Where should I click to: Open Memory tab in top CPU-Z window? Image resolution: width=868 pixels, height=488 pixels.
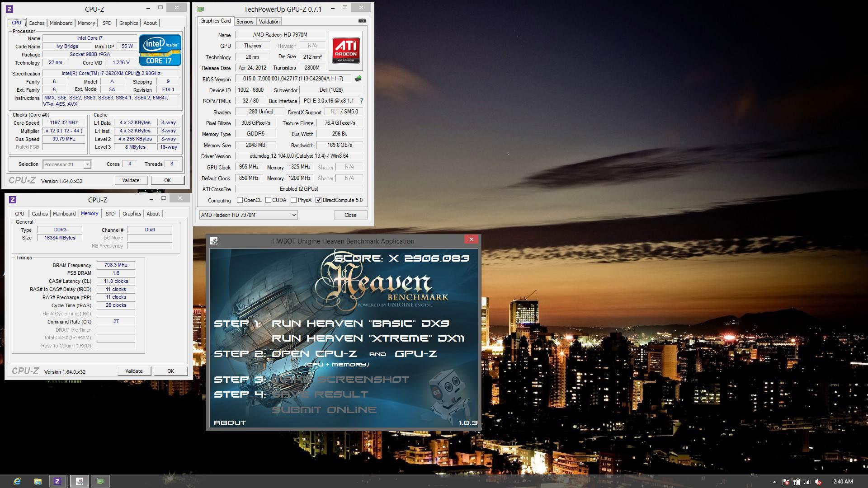click(x=86, y=23)
